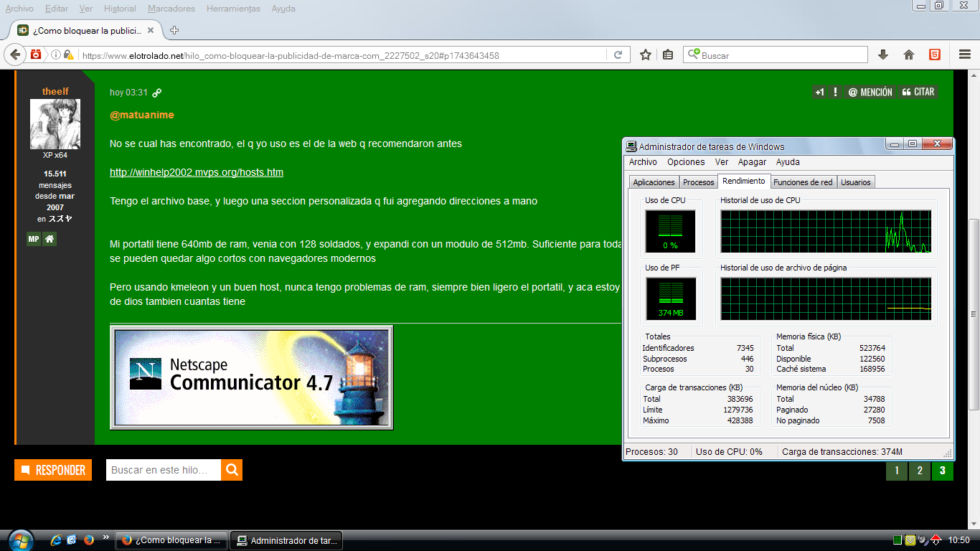The width and height of the screenshot is (980, 551).
Task: Go back using the browser back arrow
Action: pos(15,55)
